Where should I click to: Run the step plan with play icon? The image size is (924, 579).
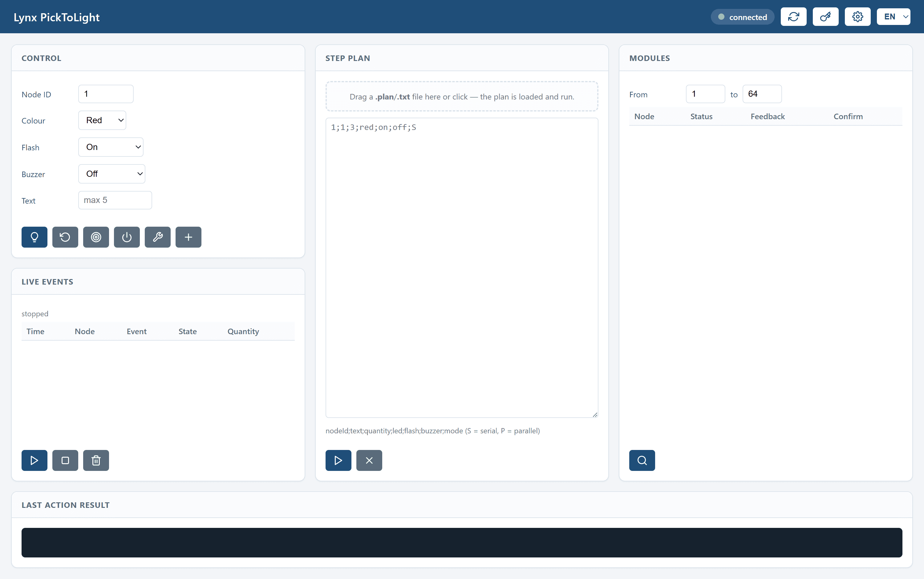coord(338,460)
